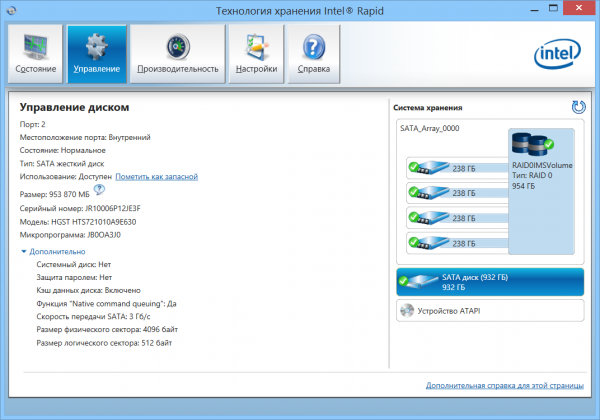Screen dimensions: 600x420
Task: Collapse the Дополнительно section
Action: (53, 251)
